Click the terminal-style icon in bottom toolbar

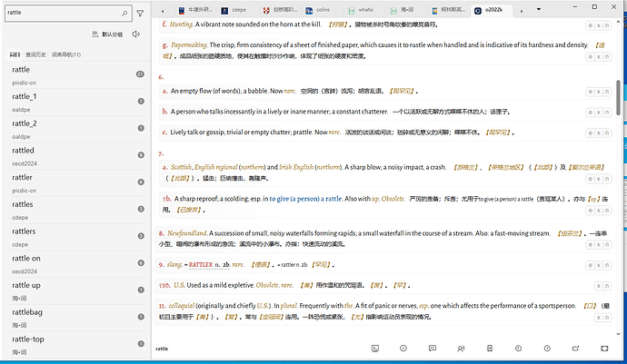pos(374,349)
